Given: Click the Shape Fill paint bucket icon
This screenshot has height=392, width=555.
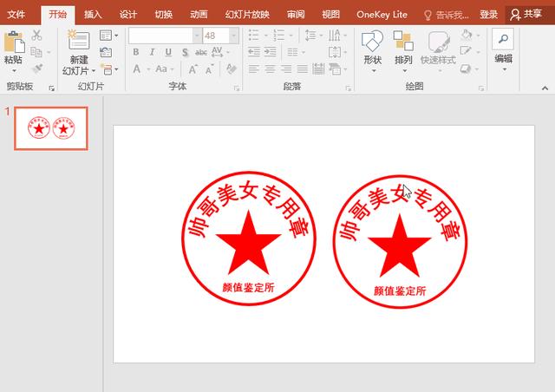Looking at the screenshot, I should click(x=467, y=36).
